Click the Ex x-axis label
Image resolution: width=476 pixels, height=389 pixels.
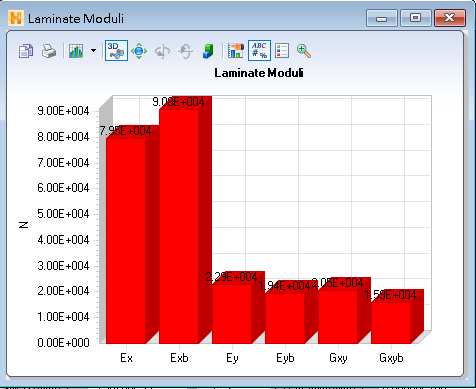click(126, 358)
